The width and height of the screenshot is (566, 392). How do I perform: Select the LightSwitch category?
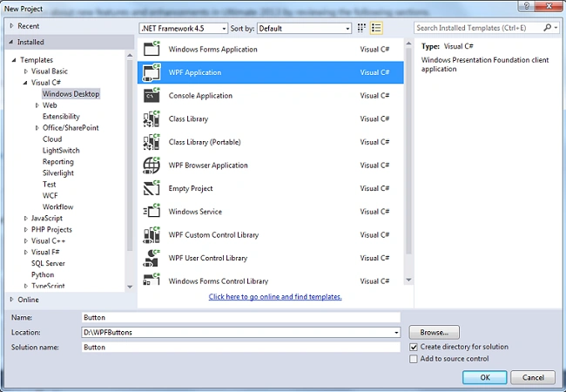point(61,150)
